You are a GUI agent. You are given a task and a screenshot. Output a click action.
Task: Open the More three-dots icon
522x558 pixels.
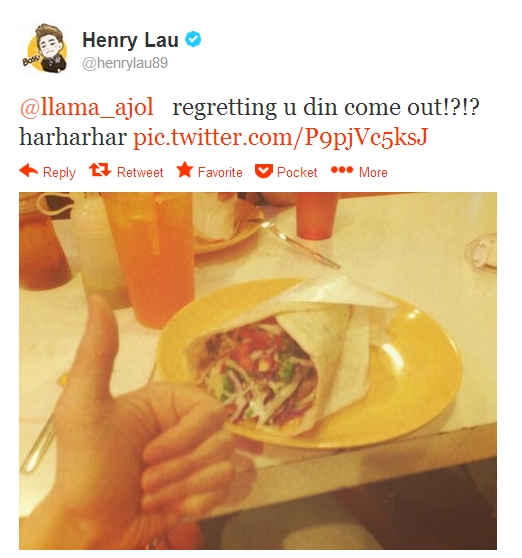(x=342, y=170)
